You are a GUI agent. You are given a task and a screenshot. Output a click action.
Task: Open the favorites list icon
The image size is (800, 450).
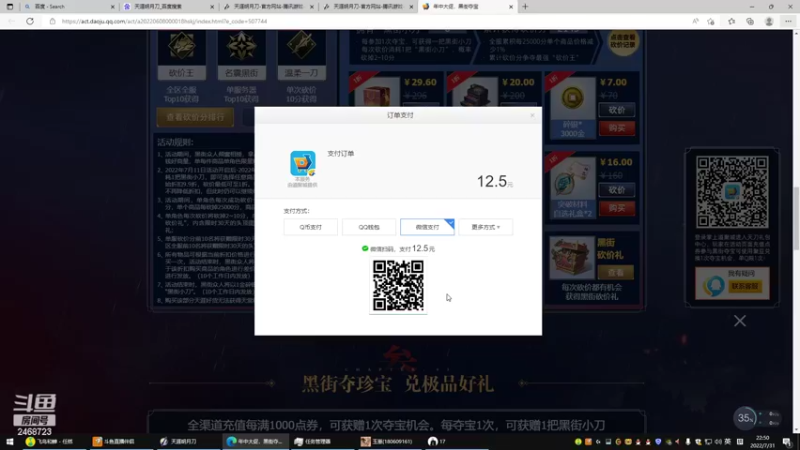click(732, 21)
